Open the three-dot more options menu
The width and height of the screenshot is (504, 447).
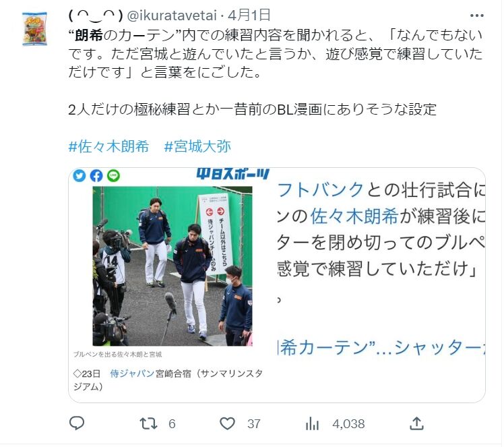(476, 16)
